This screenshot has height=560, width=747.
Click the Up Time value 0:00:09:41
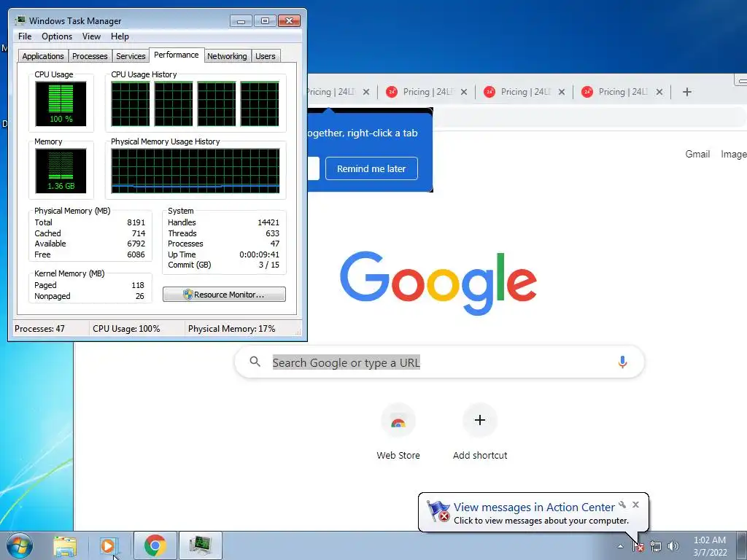click(259, 254)
